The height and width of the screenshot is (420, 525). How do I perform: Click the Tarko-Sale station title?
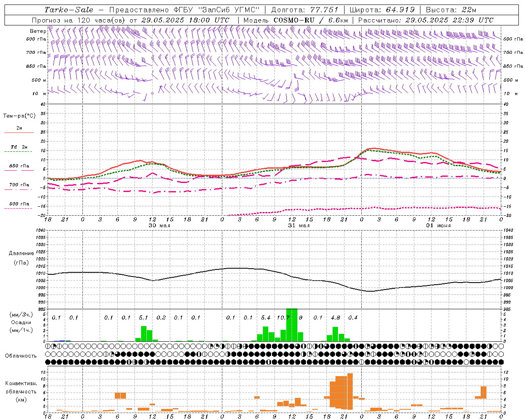pos(68,10)
